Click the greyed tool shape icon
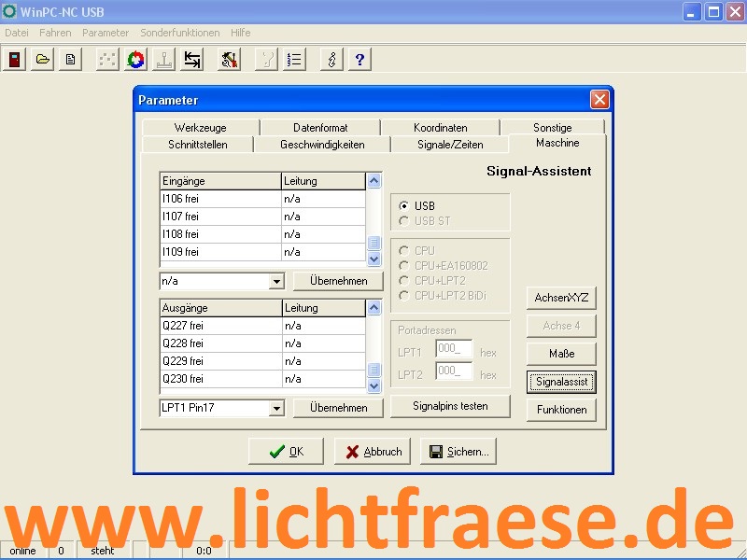Image resolution: width=747 pixels, height=560 pixels. click(x=266, y=60)
